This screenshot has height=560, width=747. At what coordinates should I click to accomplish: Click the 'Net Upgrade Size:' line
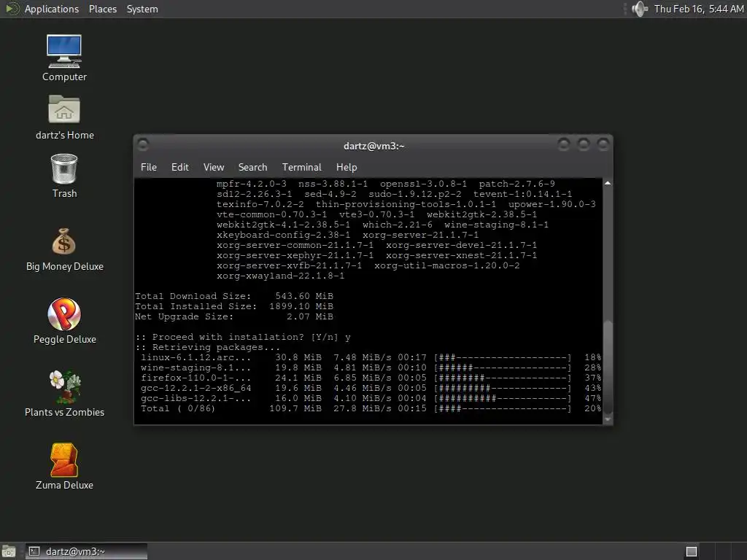[234, 316]
